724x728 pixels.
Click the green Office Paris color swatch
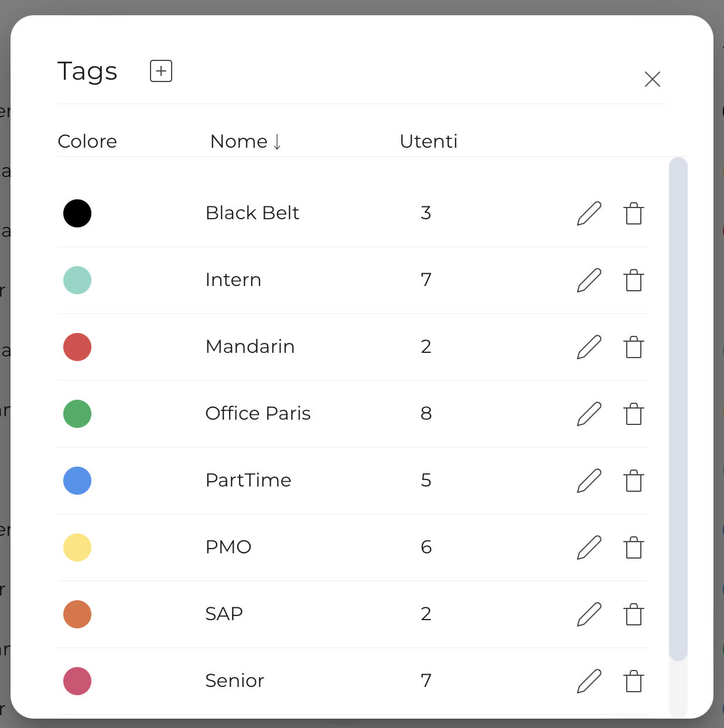(77, 414)
